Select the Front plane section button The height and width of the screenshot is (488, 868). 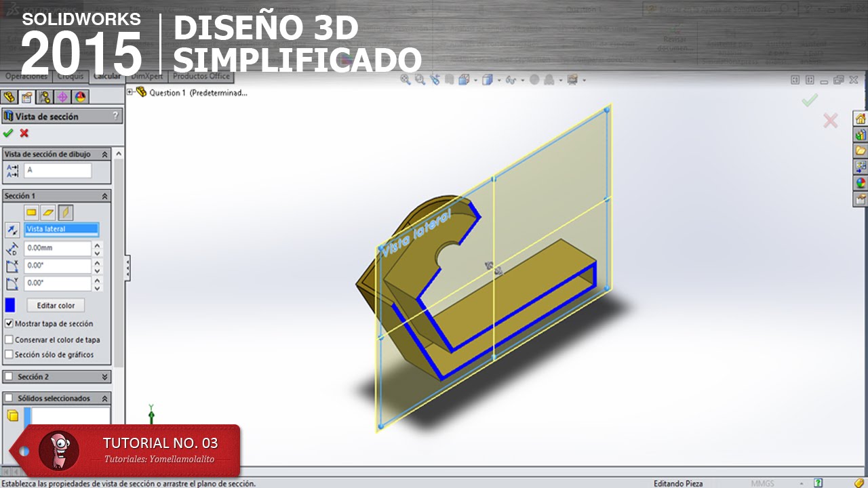pyautogui.click(x=31, y=213)
